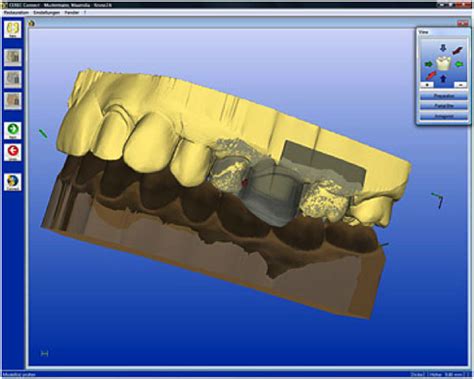Click green arrow left of the tooth
The height and width of the screenshot is (379, 474).
(x=428, y=64)
